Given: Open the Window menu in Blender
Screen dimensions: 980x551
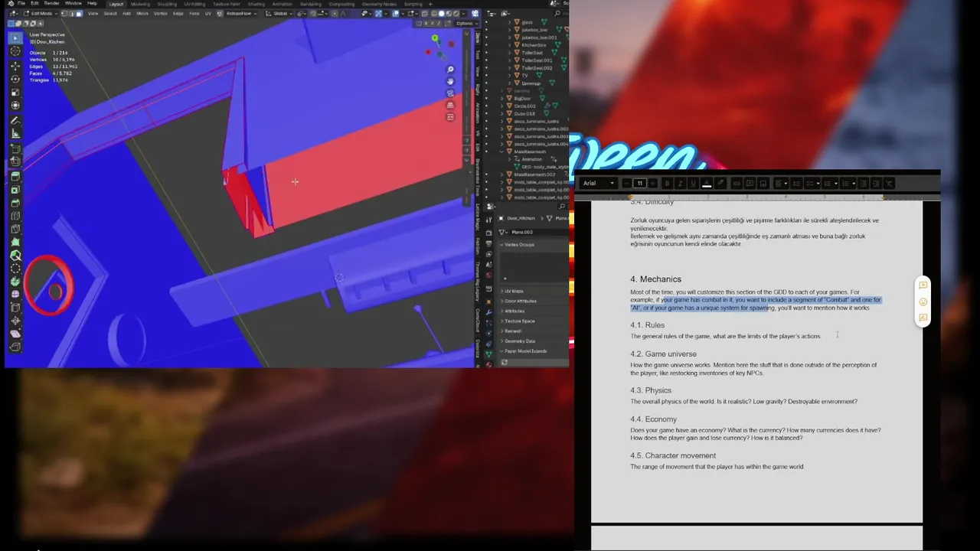Looking at the screenshot, I should tap(73, 4).
